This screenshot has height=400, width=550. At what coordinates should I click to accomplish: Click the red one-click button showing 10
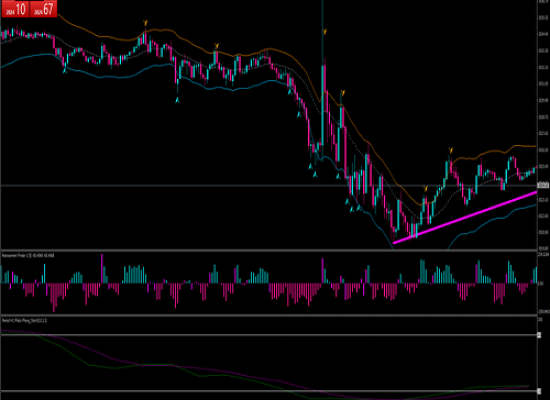15,9
